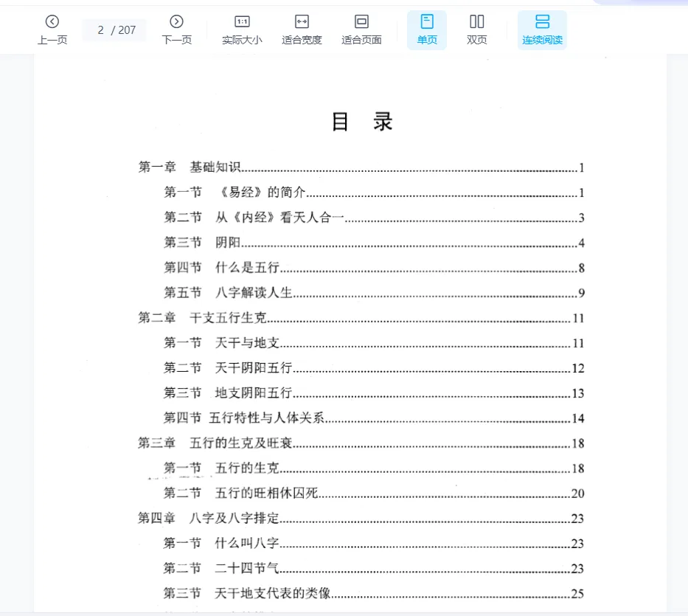Set view to actual size (实际大小)

tap(242, 30)
